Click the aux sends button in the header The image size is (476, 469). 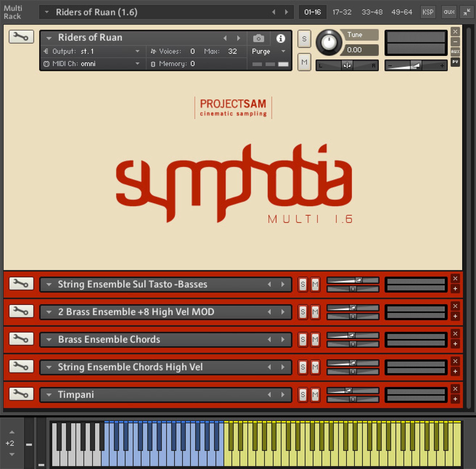(449, 12)
